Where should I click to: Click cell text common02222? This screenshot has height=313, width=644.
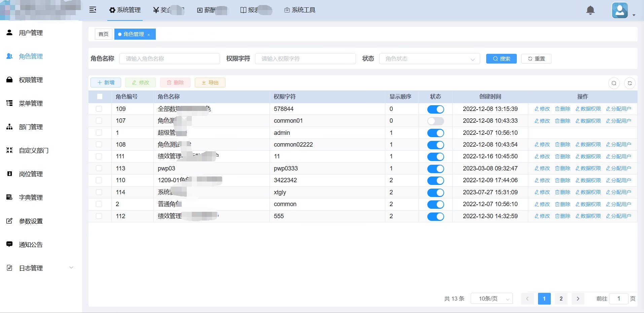point(293,145)
